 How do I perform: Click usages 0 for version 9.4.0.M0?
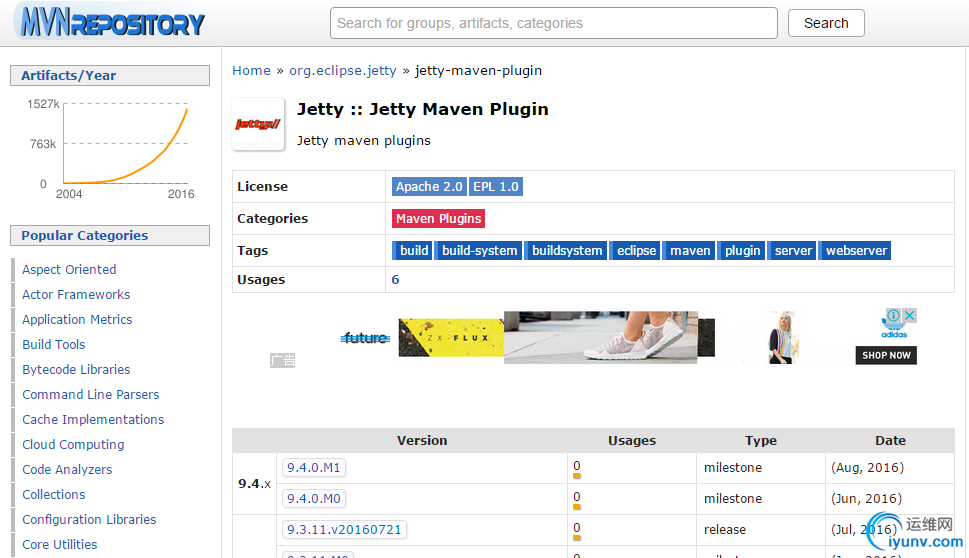pyautogui.click(x=577, y=497)
